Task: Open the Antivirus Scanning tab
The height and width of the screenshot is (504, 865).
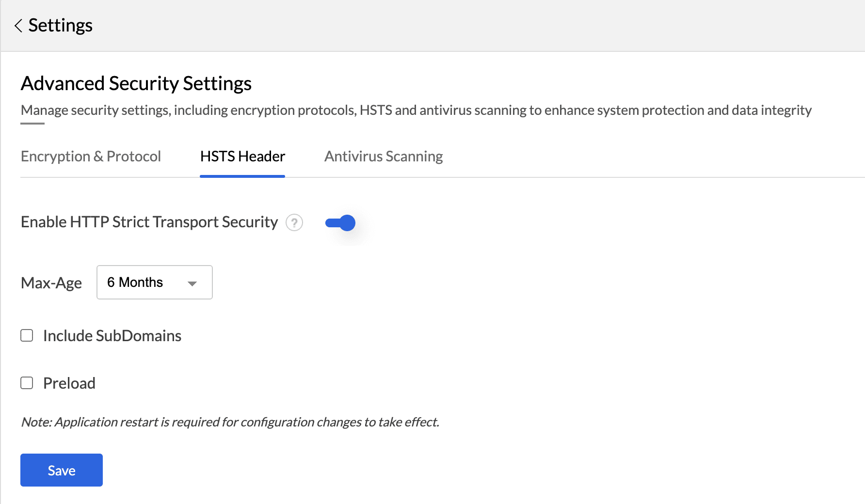Action: click(383, 157)
